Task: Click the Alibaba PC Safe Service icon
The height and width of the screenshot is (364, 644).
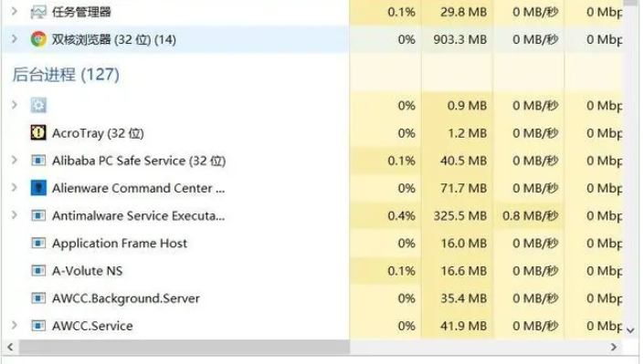Action: pyautogui.click(x=38, y=161)
